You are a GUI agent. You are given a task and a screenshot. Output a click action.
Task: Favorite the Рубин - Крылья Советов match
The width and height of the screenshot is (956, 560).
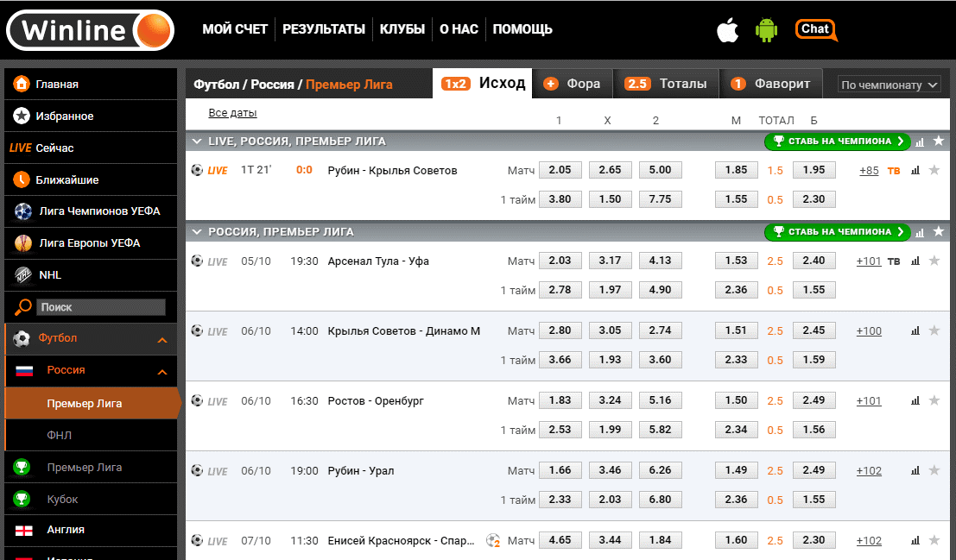[934, 170]
